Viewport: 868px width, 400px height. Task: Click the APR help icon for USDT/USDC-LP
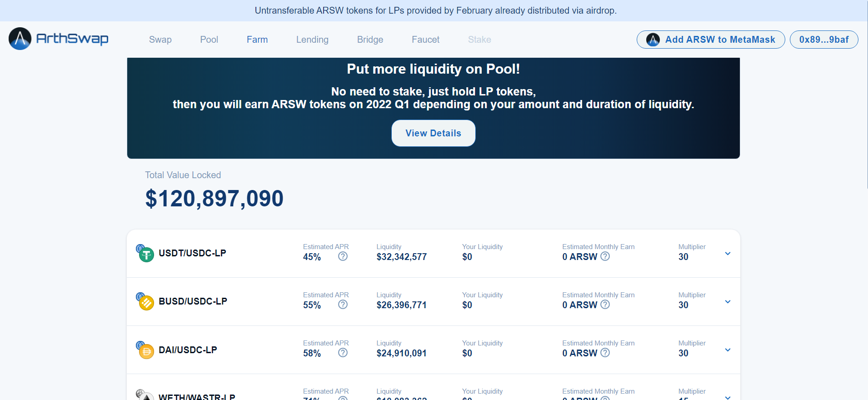tap(343, 256)
